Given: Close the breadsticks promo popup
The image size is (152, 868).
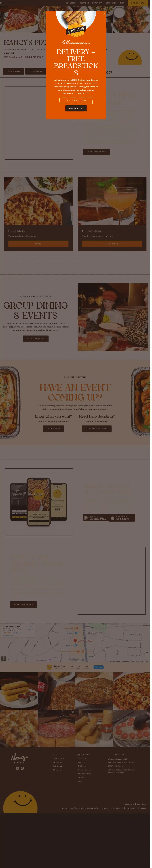Looking at the screenshot, I should 104,13.
